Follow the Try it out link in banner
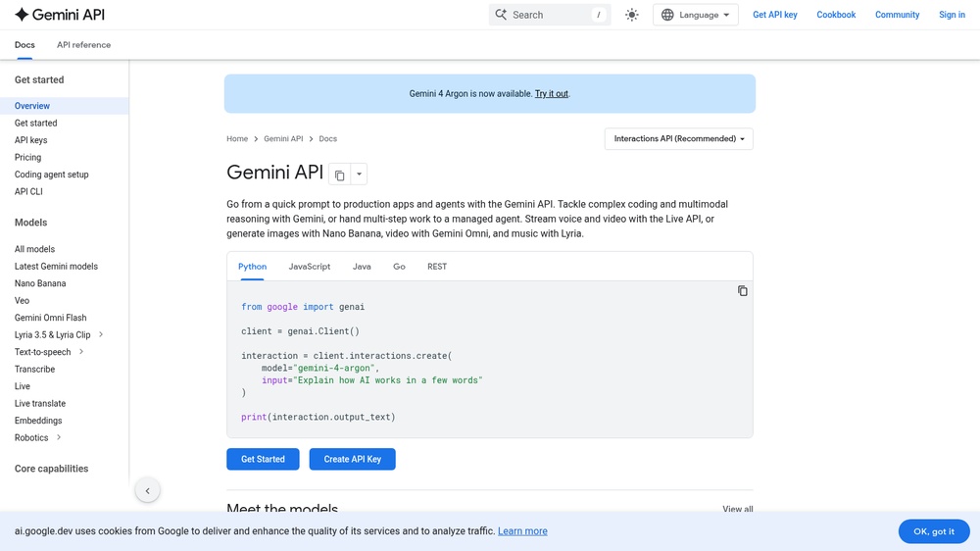Screen dimensions: 980x551 click(551, 94)
